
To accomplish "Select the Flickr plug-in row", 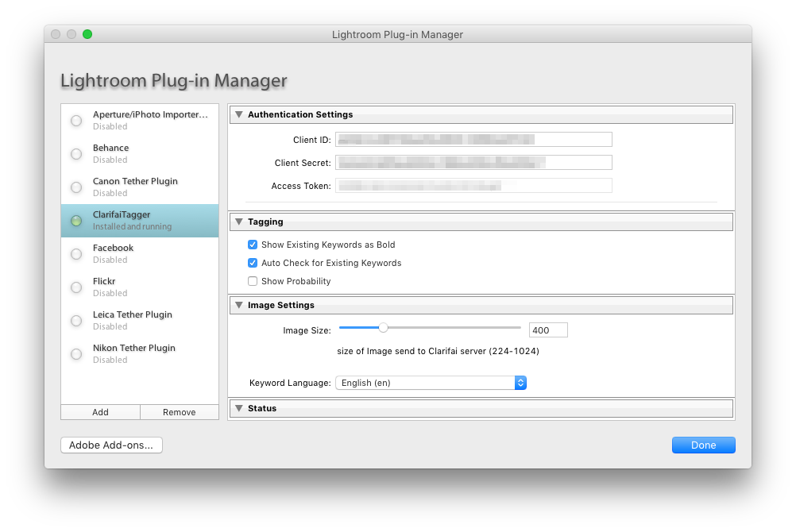I will click(x=140, y=287).
